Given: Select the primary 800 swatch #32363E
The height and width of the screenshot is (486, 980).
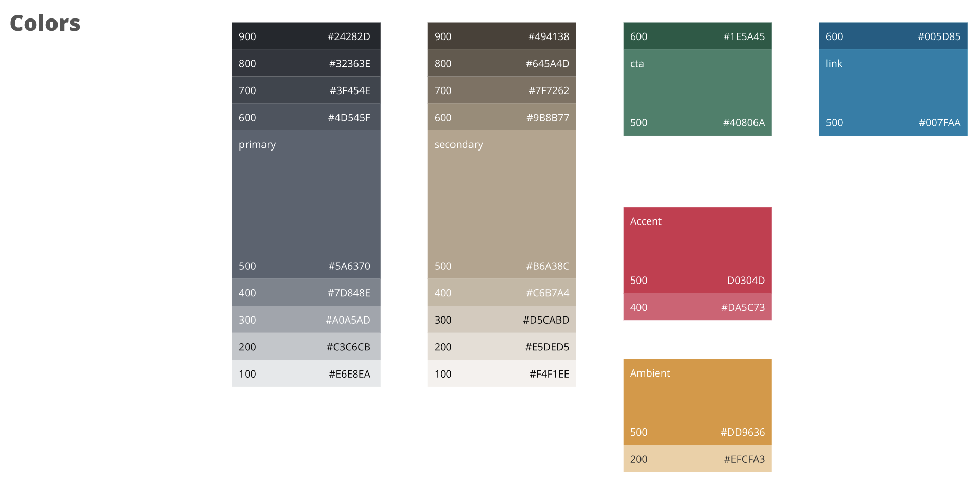Looking at the screenshot, I should (x=306, y=63).
